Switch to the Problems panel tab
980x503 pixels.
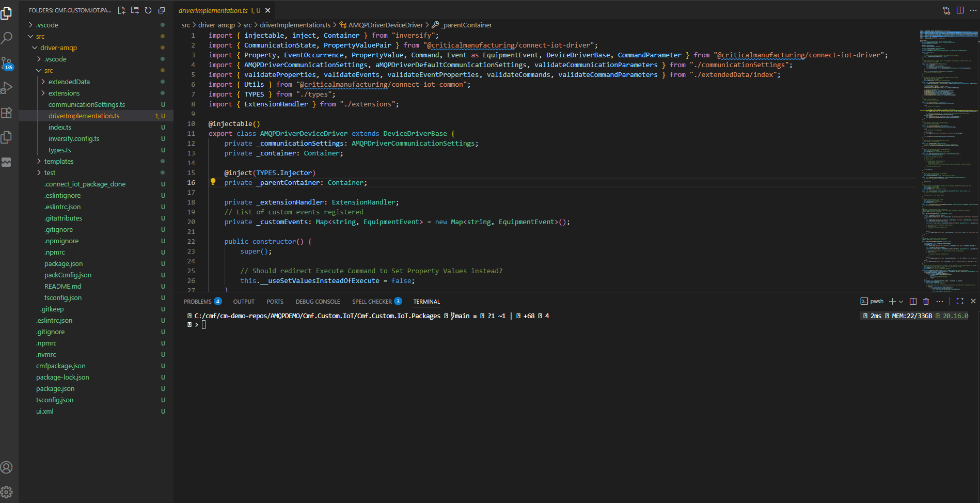pos(198,302)
